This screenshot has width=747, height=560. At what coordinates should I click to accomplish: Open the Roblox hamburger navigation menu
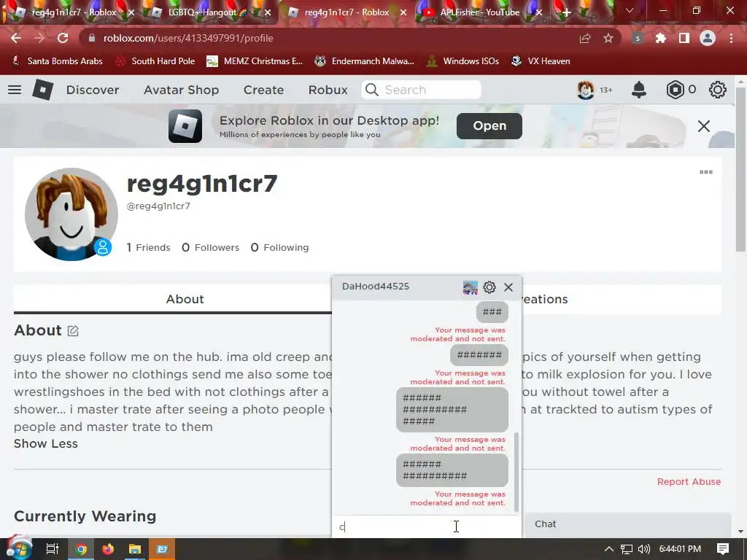coord(15,90)
